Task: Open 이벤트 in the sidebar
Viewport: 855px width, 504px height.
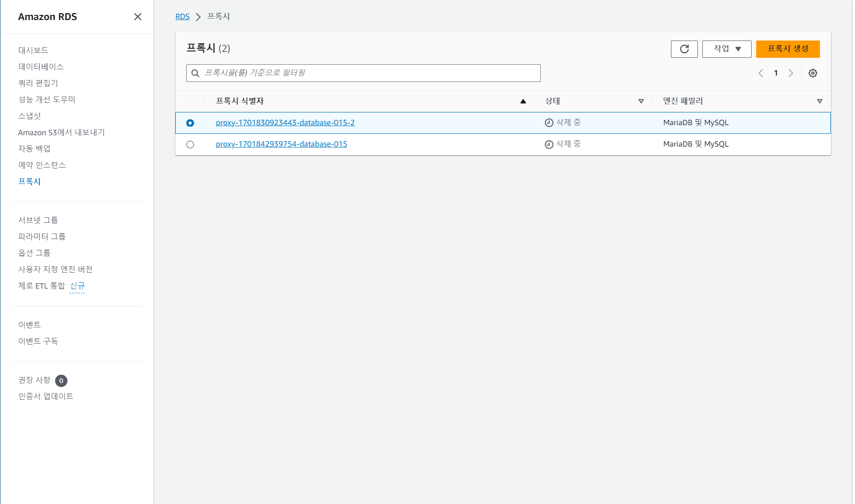Action: 30,325
